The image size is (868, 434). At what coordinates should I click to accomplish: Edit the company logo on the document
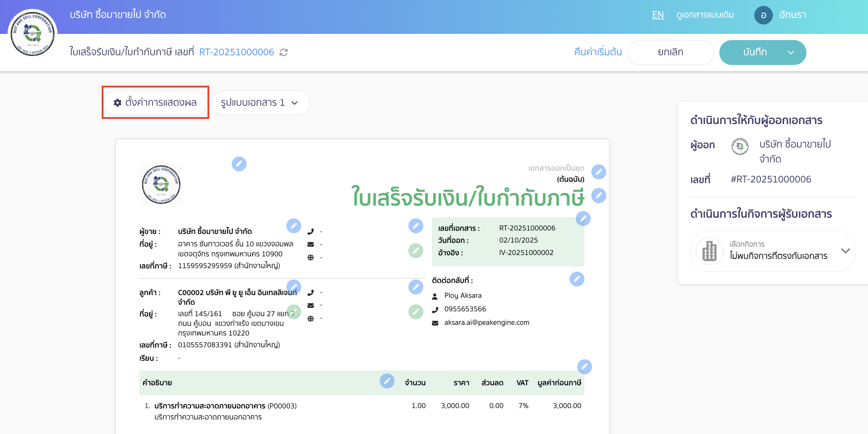click(240, 164)
